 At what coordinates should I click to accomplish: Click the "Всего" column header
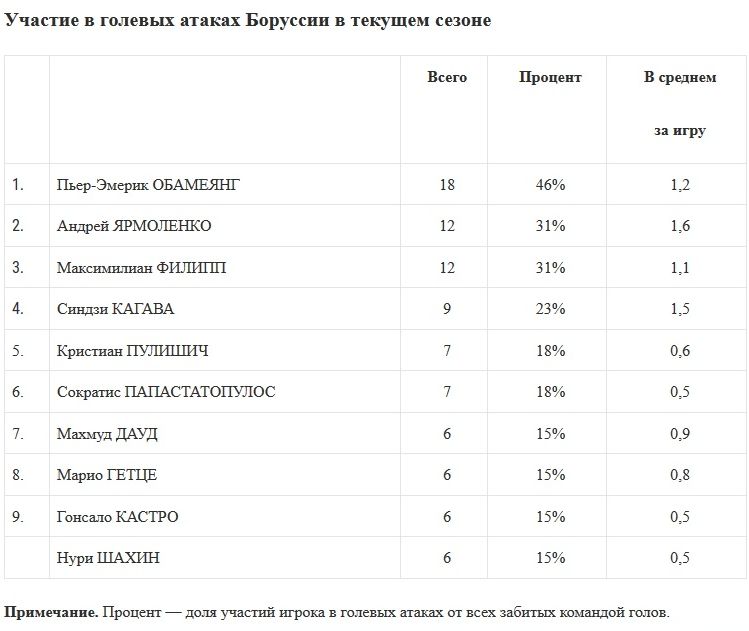[x=446, y=77]
